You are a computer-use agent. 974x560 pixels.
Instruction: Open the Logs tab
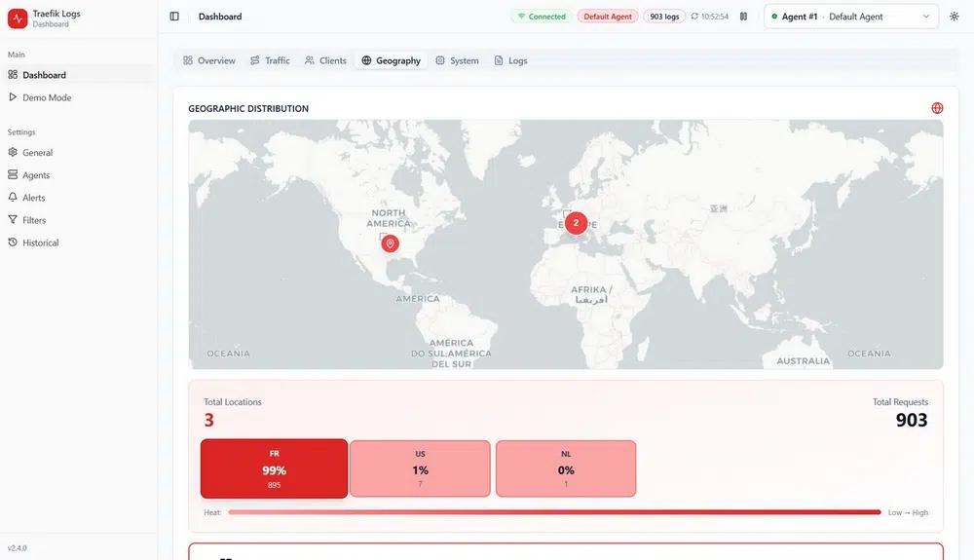pyautogui.click(x=510, y=60)
